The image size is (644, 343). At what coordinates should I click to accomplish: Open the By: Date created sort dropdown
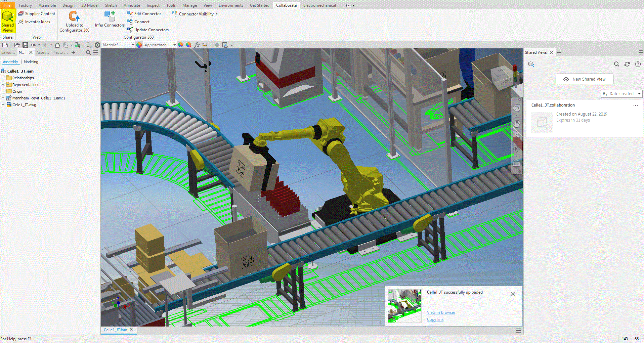[621, 93]
